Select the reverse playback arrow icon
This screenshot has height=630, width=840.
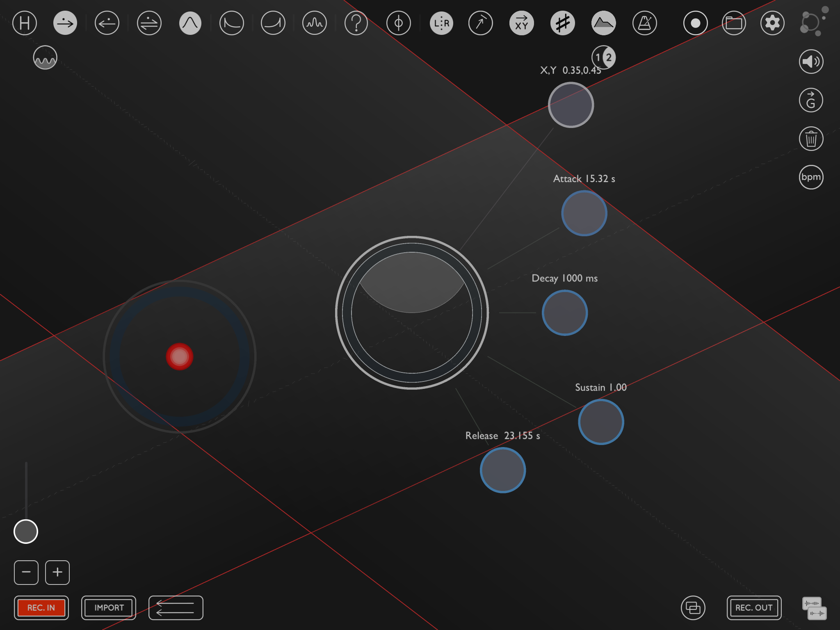tap(107, 23)
